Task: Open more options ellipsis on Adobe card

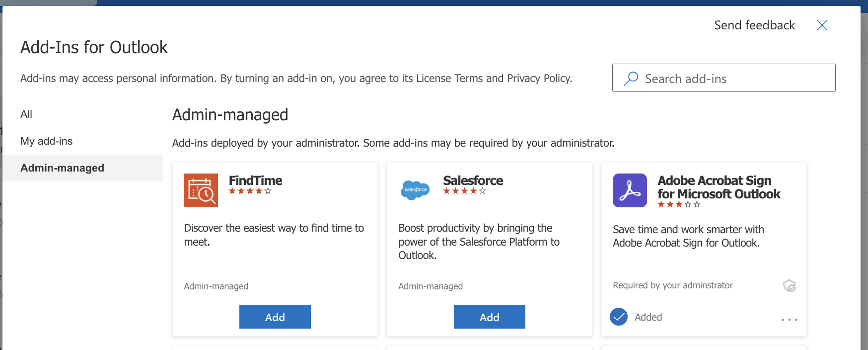Action: pyautogui.click(x=789, y=320)
